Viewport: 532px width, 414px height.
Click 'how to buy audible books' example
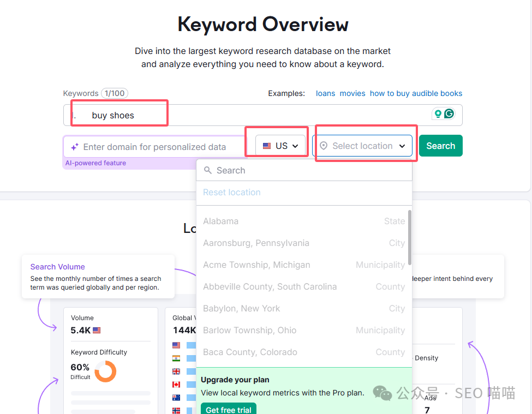click(x=416, y=93)
